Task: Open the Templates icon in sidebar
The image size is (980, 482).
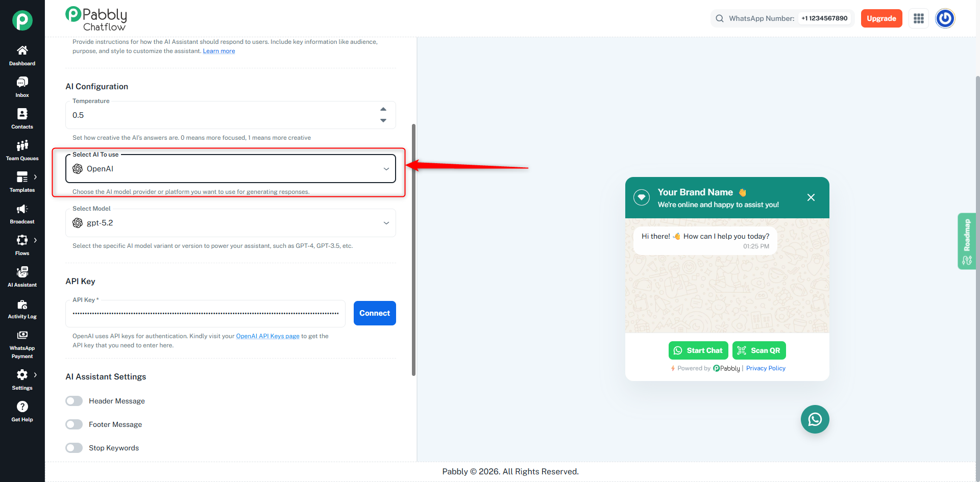Action: [x=22, y=177]
